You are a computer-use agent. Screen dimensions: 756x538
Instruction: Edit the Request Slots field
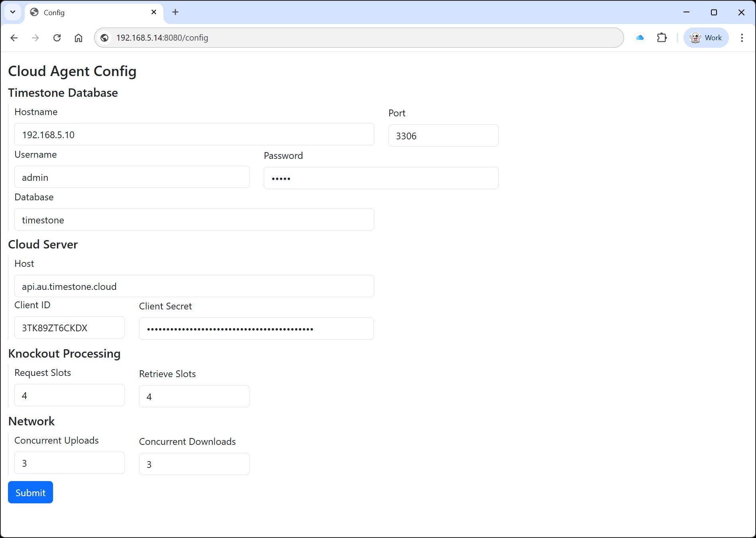point(69,395)
